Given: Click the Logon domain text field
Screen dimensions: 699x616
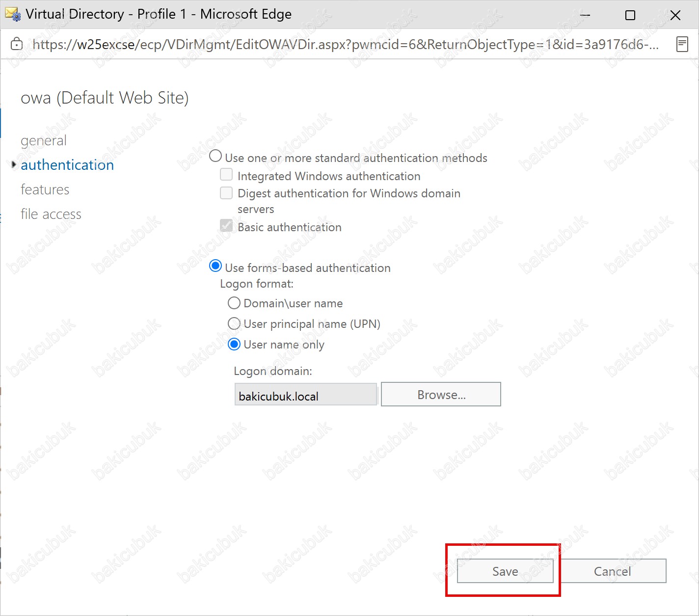Looking at the screenshot, I should 306,395.
